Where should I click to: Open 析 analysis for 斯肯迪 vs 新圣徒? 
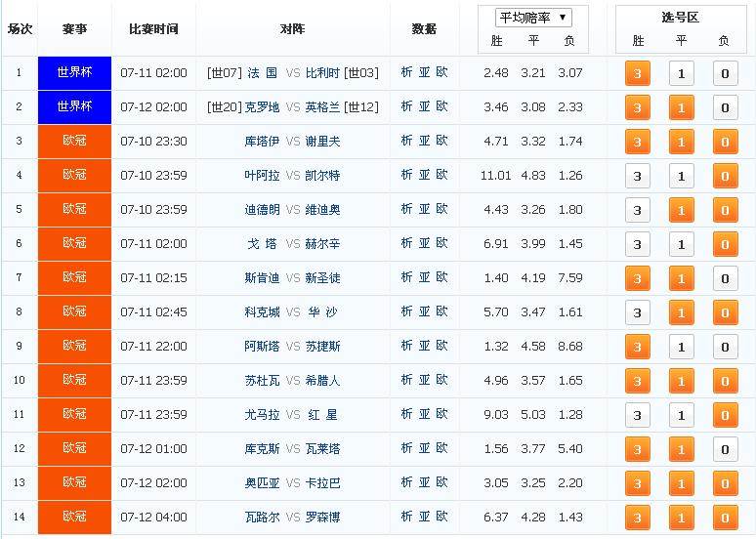point(406,277)
